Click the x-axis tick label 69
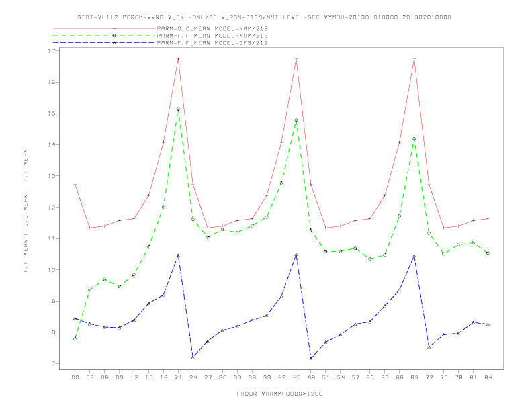The image size is (532, 411). [x=414, y=377]
